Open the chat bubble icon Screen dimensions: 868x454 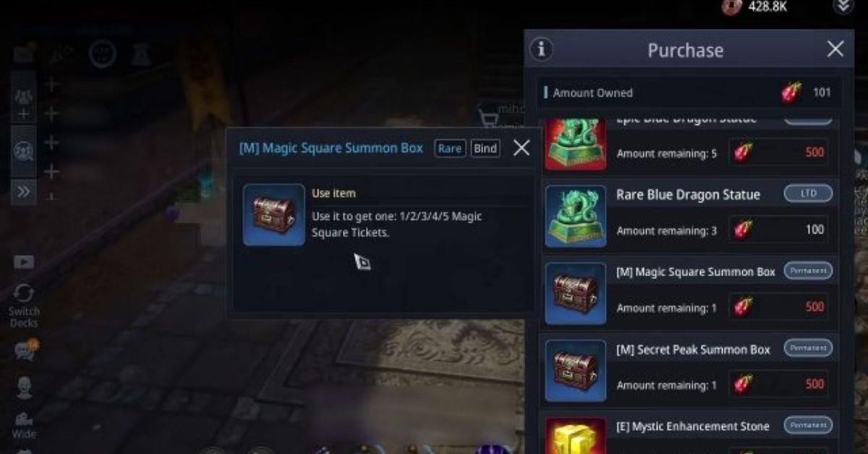pyautogui.click(x=25, y=351)
